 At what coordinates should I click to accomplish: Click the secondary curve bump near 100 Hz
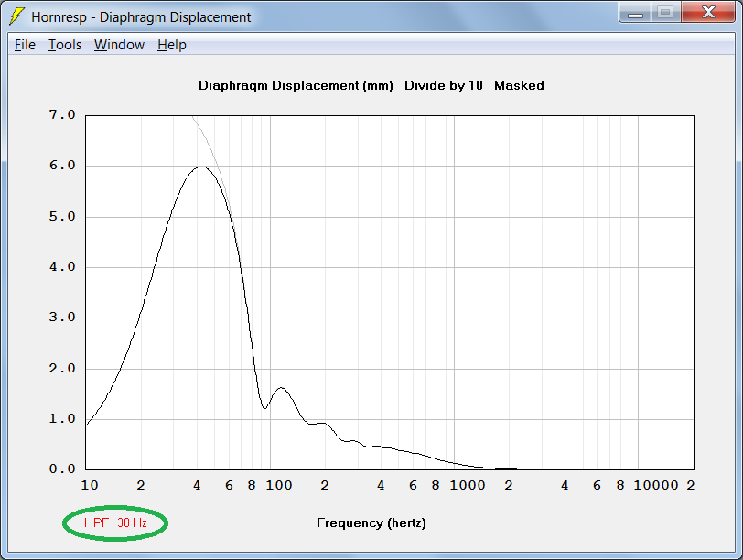coord(282,388)
